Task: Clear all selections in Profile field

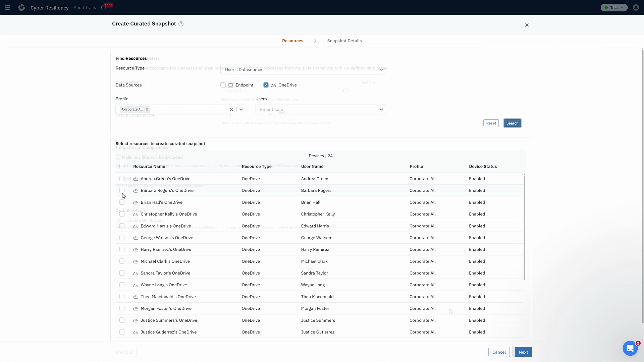Action: (231, 109)
